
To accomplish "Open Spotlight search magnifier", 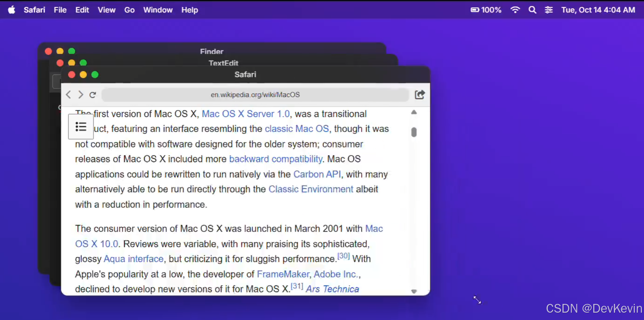I will pos(532,10).
